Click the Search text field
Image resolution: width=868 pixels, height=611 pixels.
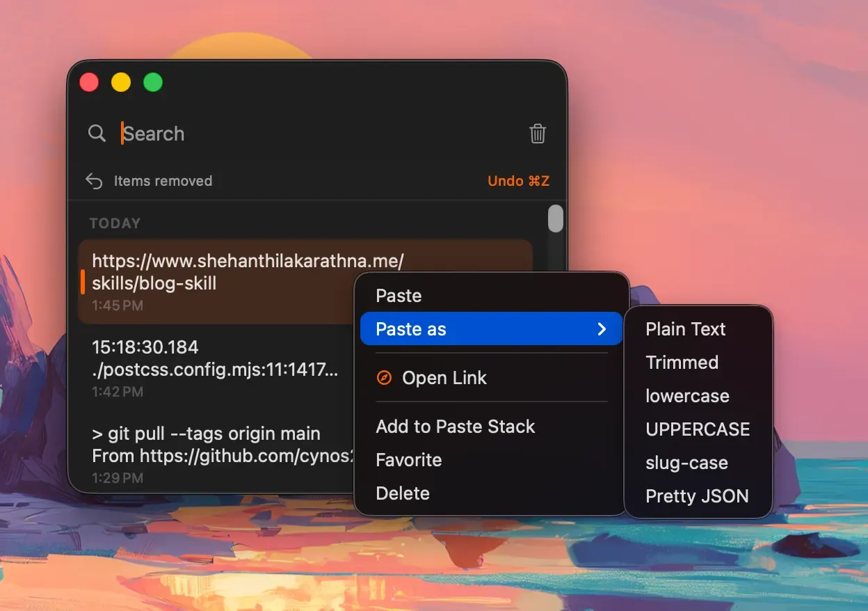pos(320,134)
